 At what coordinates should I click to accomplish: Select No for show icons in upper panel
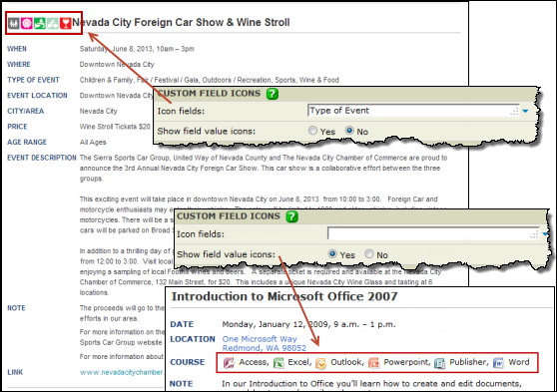tap(349, 131)
